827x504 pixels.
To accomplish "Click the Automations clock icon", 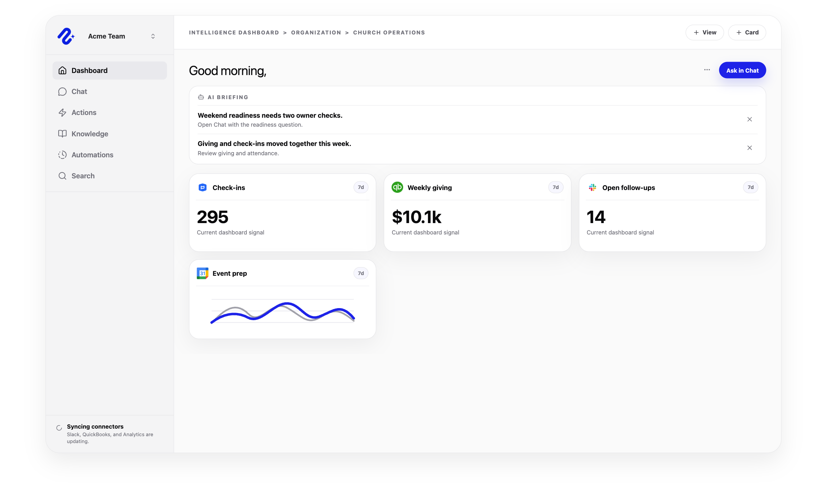I will click(x=62, y=155).
